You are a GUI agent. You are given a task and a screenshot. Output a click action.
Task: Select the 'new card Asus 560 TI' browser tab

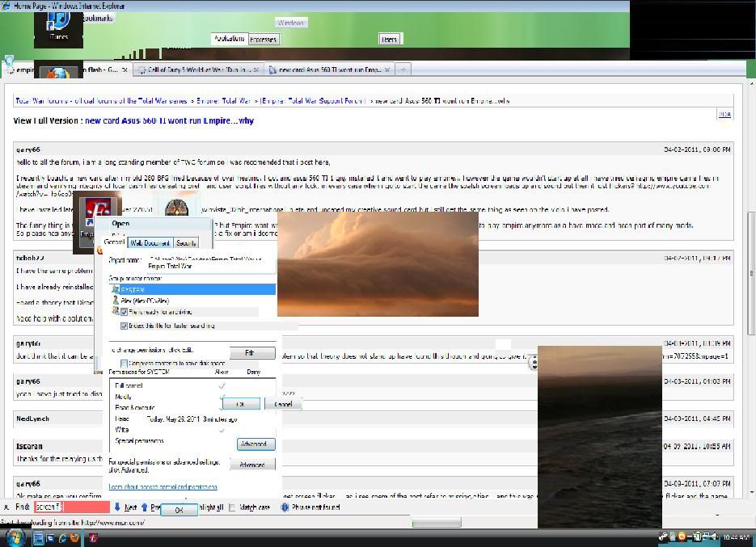coord(327,70)
